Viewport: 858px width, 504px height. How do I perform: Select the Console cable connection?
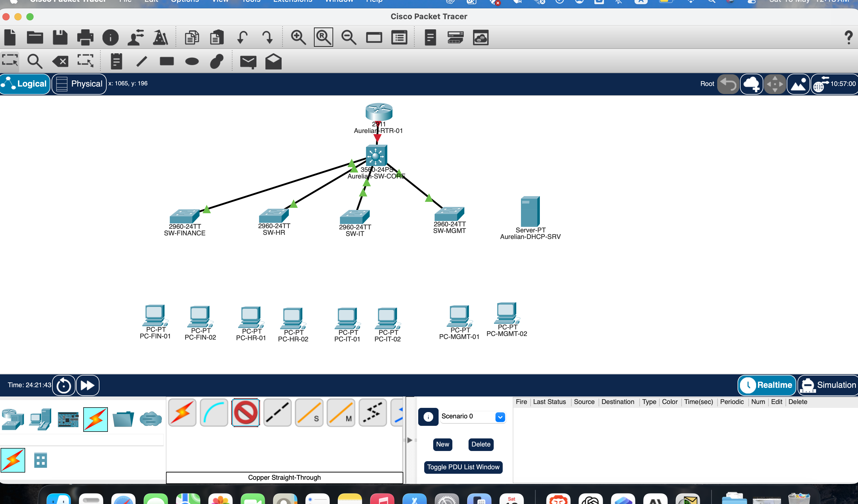click(214, 412)
